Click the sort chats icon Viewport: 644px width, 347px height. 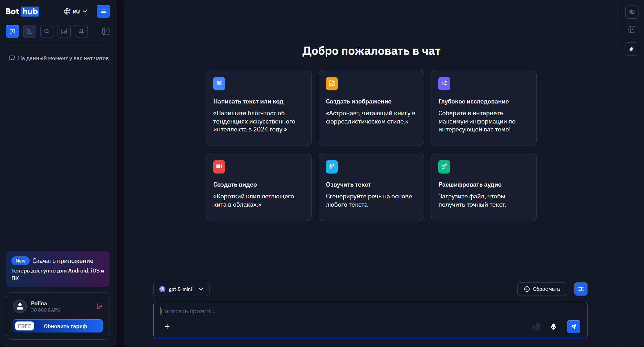pos(81,31)
